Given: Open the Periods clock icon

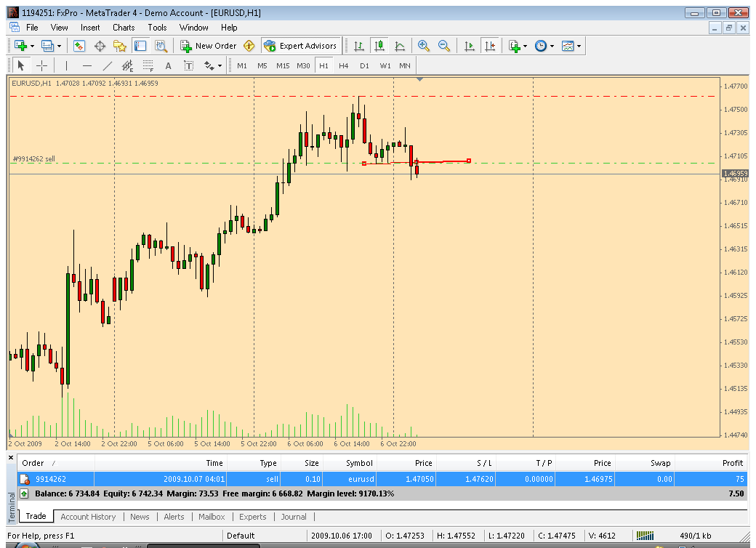Looking at the screenshot, I should pyautogui.click(x=541, y=46).
